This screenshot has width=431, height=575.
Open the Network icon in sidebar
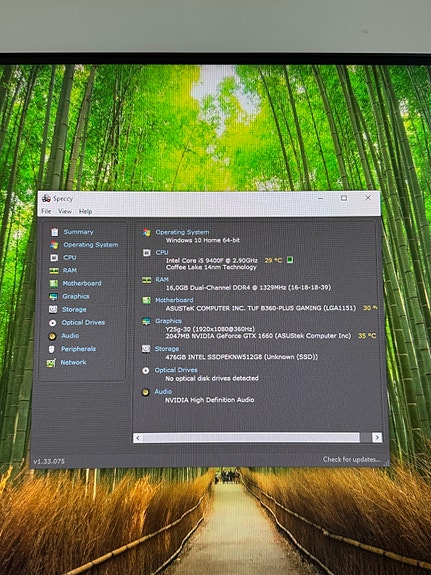(51, 363)
